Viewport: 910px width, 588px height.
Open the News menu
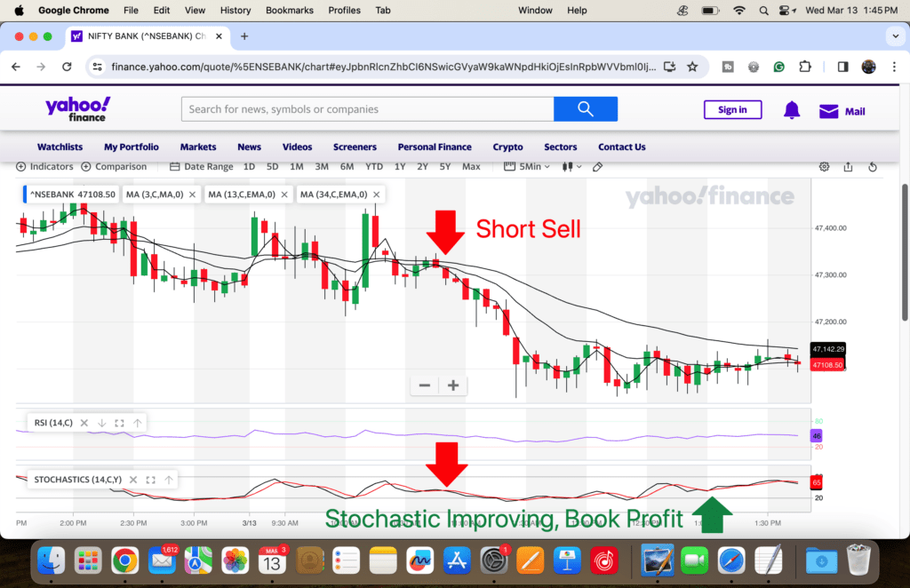tap(249, 147)
